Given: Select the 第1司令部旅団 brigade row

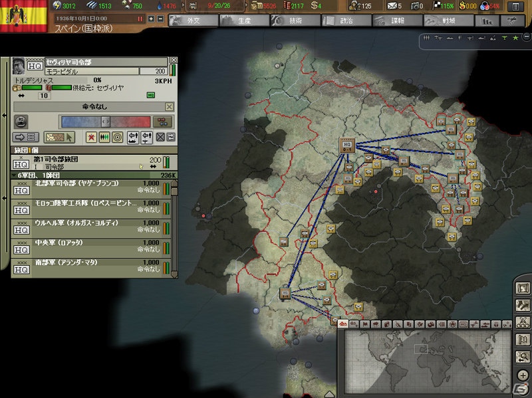Looking at the screenshot, I should (94, 162).
